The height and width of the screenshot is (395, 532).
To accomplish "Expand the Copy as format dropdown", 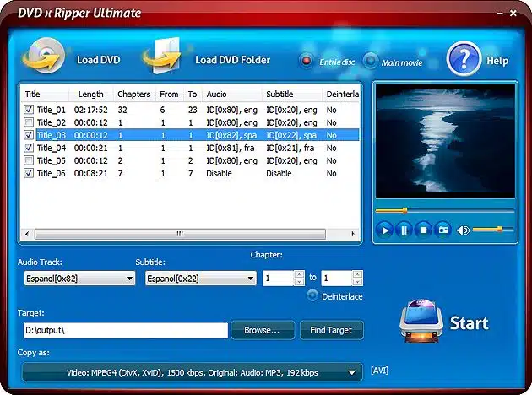I will click(192, 372).
